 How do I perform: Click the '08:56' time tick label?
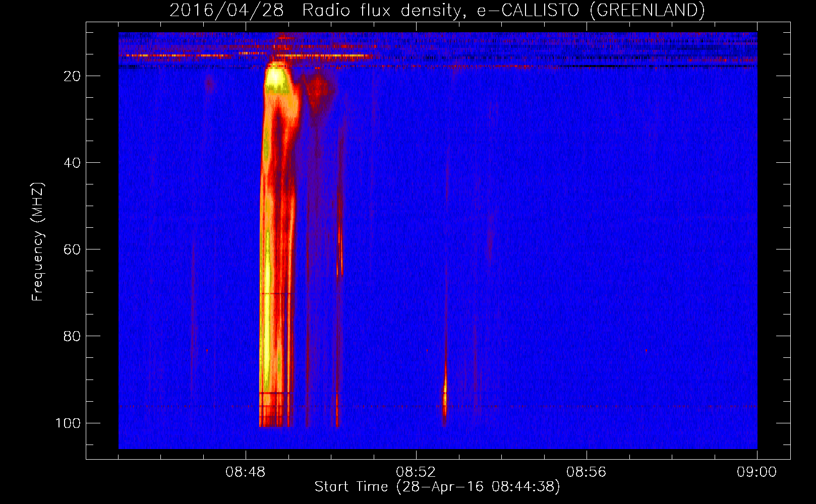(x=587, y=472)
